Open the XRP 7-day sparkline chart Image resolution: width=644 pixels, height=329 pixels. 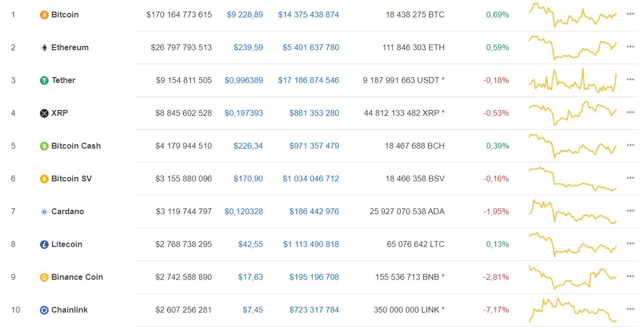573,113
